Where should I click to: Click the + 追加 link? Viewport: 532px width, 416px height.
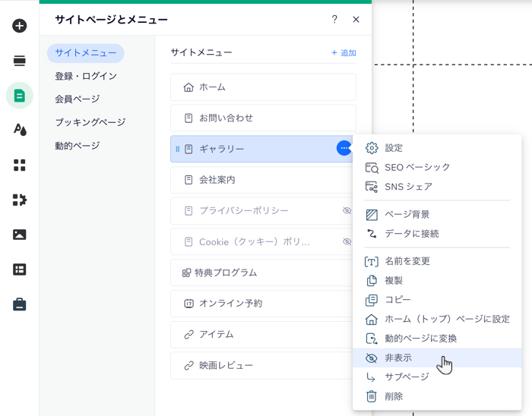[x=344, y=53]
